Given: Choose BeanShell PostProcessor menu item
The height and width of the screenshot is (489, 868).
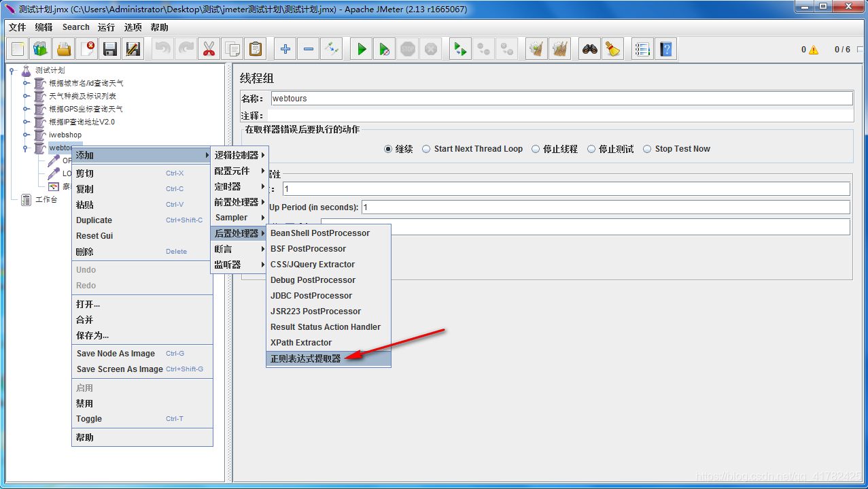Looking at the screenshot, I should point(328,233).
